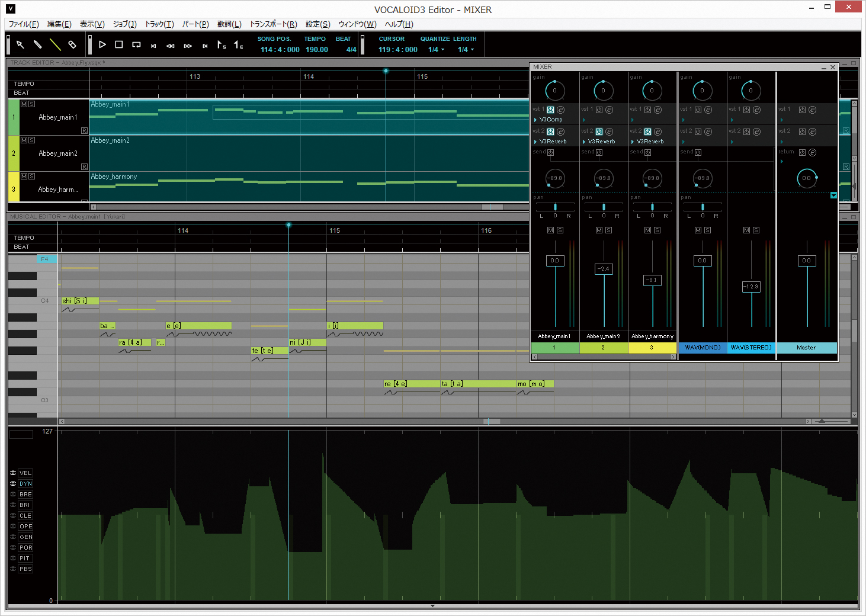The image size is (866, 616).
Task: Expand vst 1 plugin selector on WAV(MONO)
Action: coord(683,120)
